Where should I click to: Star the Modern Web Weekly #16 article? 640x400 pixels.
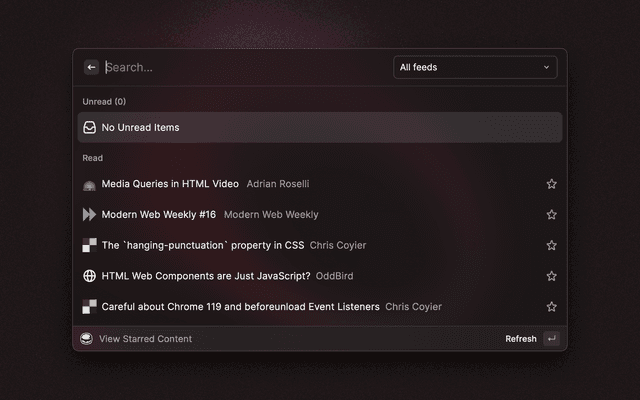pyautogui.click(x=551, y=214)
